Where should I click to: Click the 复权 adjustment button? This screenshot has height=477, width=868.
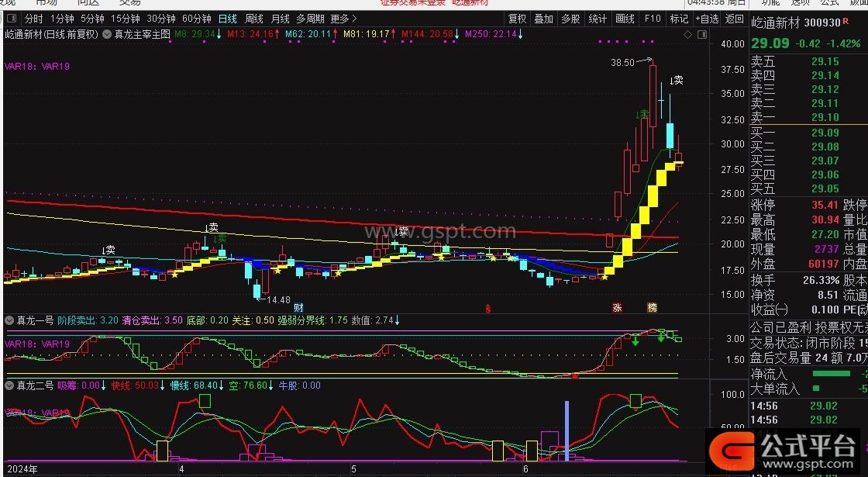[517, 19]
